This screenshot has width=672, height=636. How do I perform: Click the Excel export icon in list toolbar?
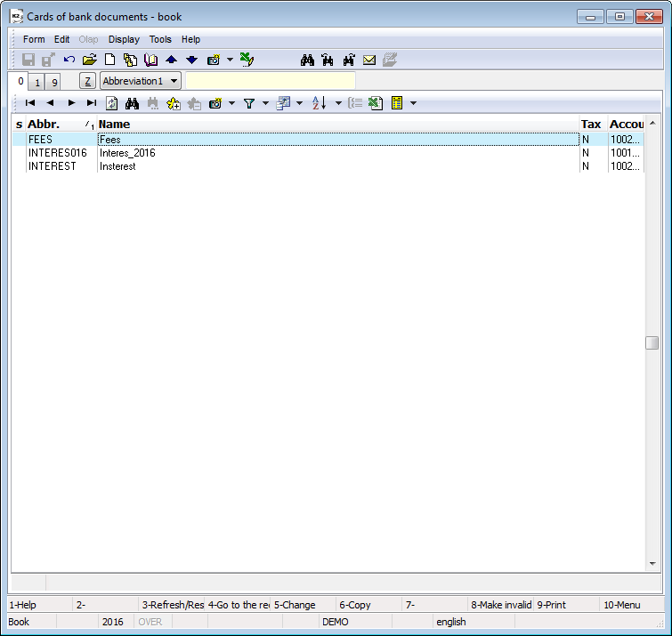click(x=376, y=103)
